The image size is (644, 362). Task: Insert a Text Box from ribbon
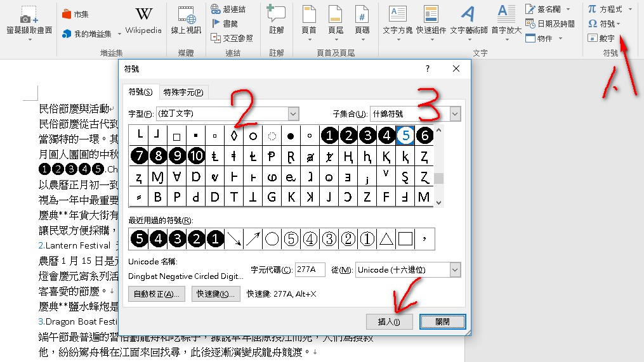[398, 20]
